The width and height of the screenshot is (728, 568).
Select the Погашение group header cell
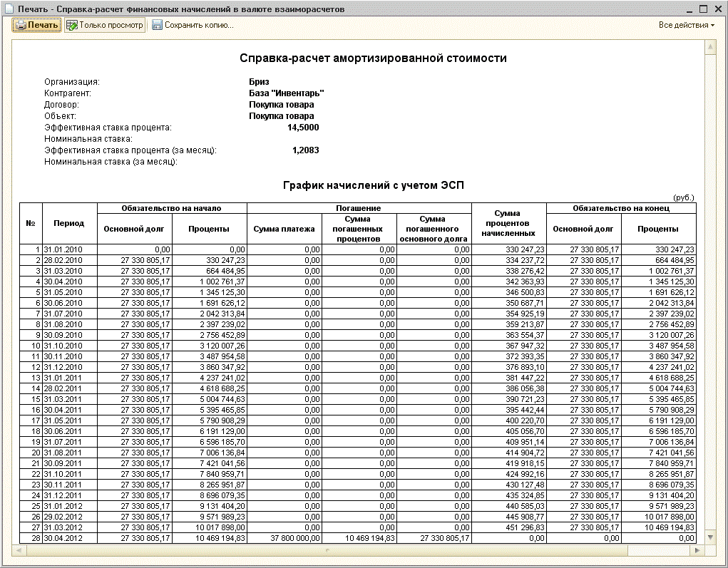click(359, 208)
